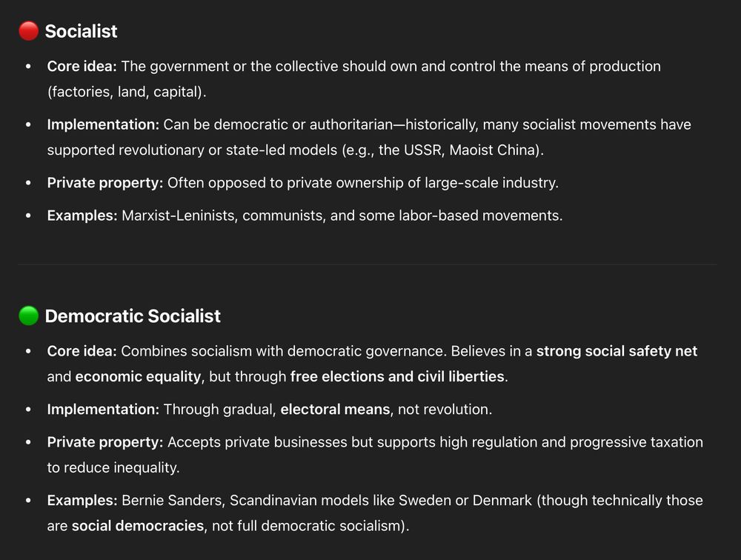Click Examples label listing Marxist-Leninists
The width and height of the screenshot is (741, 560).
pos(82,216)
